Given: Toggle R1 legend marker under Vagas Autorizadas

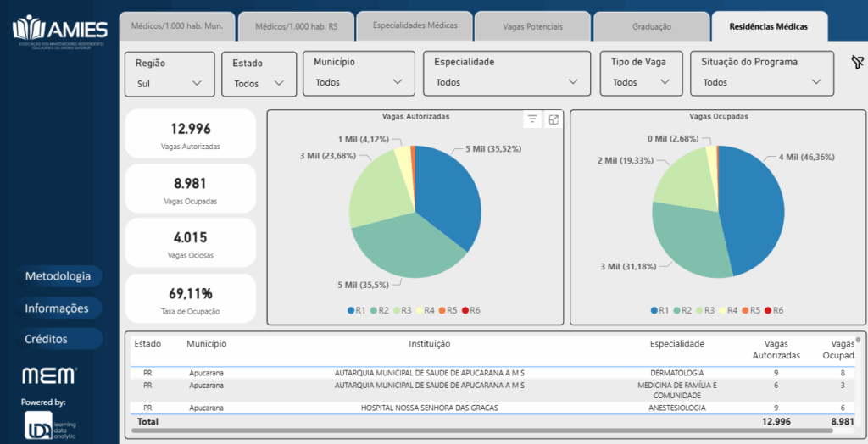Looking at the screenshot, I should tap(351, 311).
